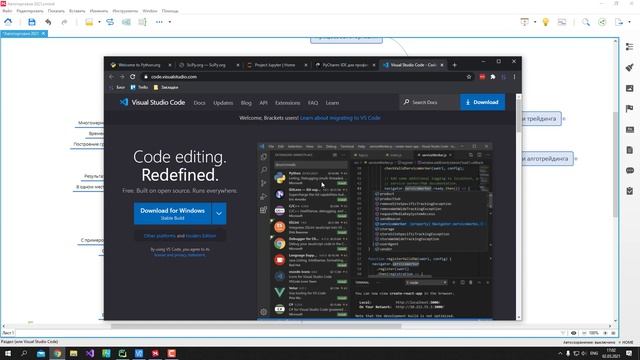Open the Markers flag panel in sidebar
This screenshot has width=640, height=360.
click(x=630, y=109)
